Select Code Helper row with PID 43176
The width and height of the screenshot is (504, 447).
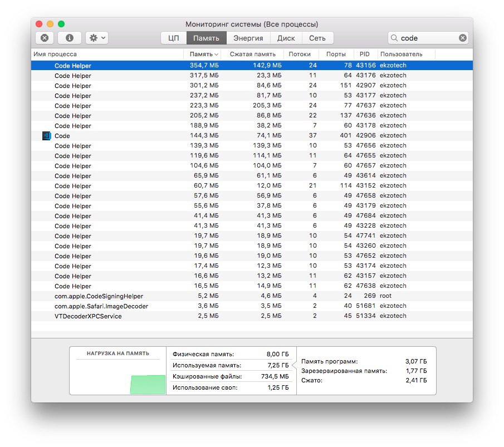coord(252,76)
